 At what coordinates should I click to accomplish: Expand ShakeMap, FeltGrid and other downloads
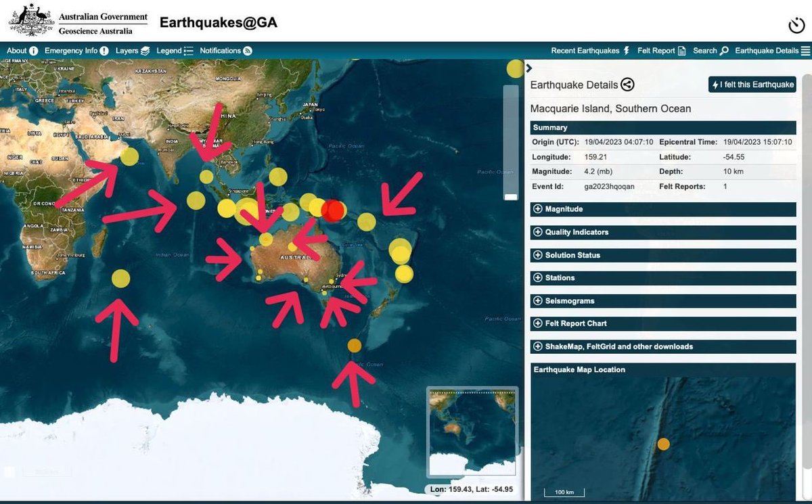coord(663,346)
